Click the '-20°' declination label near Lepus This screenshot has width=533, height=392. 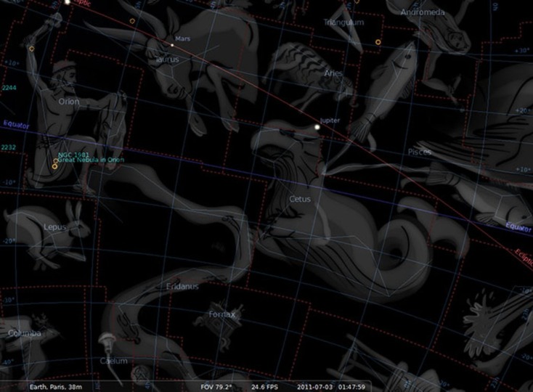click(x=9, y=241)
